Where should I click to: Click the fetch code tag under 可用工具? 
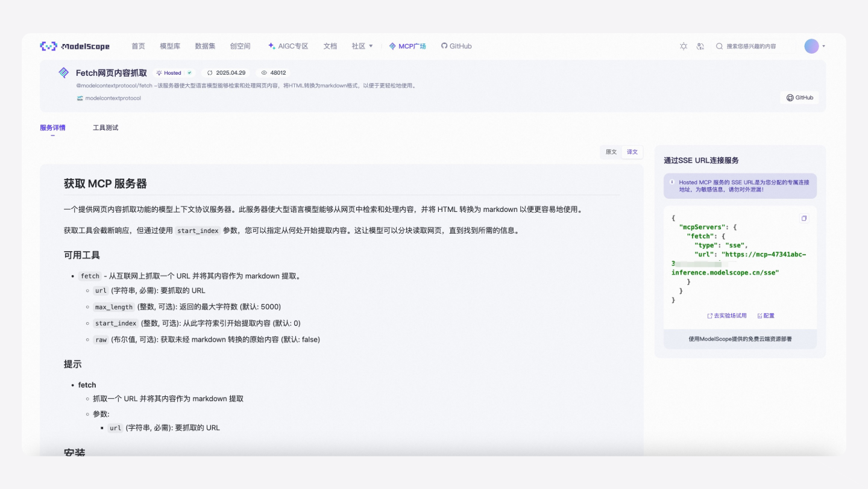pyautogui.click(x=90, y=276)
